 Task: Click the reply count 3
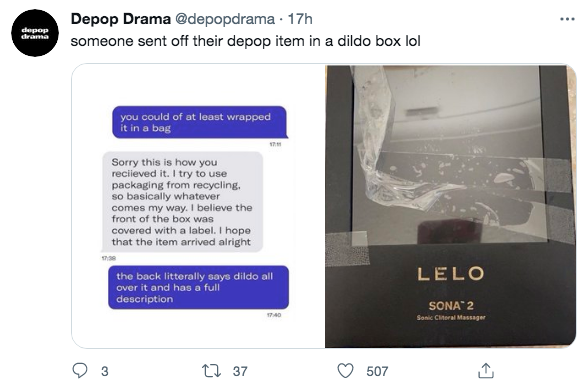point(105,371)
